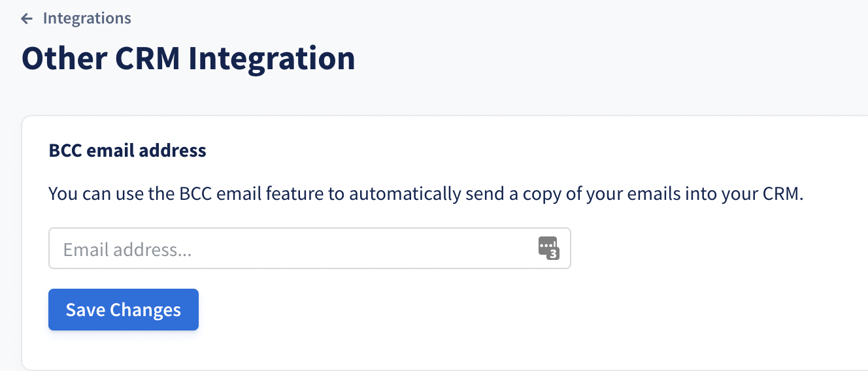Viewport: 868px width, 371px height.
Task: Click the BCC email address section label
Action: pos(127,151)
